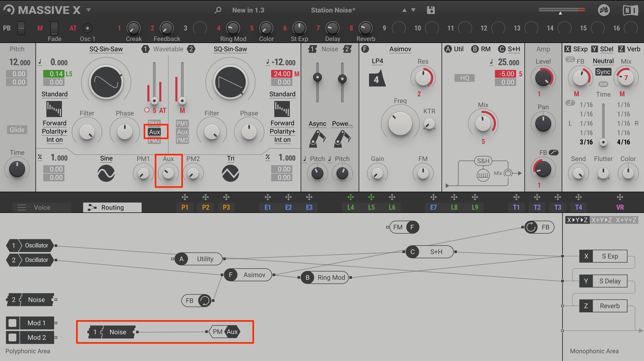Open the Asimov filter type menu
This screenshot has height=361, width=644.
point(400,49)
